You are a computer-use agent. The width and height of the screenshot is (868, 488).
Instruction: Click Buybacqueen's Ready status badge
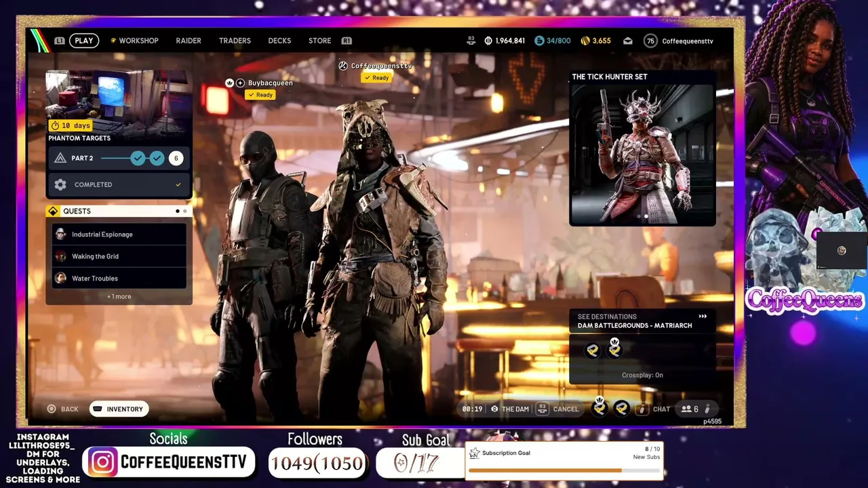tap(260, 95)
